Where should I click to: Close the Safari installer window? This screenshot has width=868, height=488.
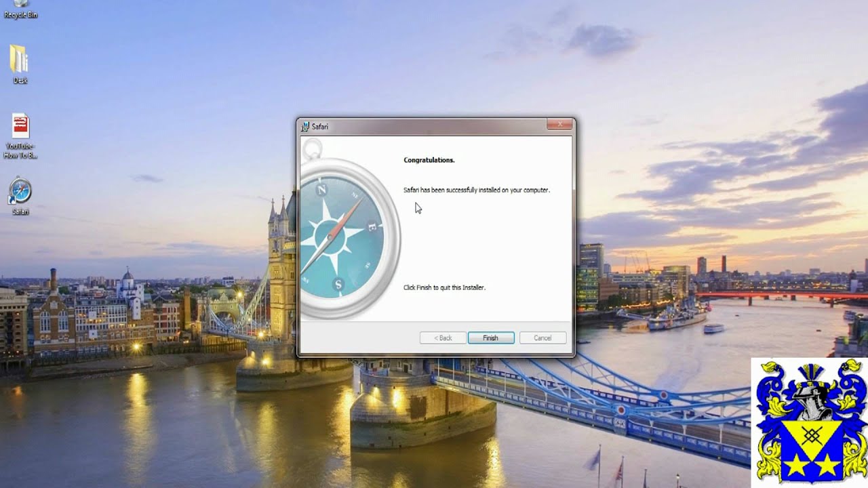point(559,125)
